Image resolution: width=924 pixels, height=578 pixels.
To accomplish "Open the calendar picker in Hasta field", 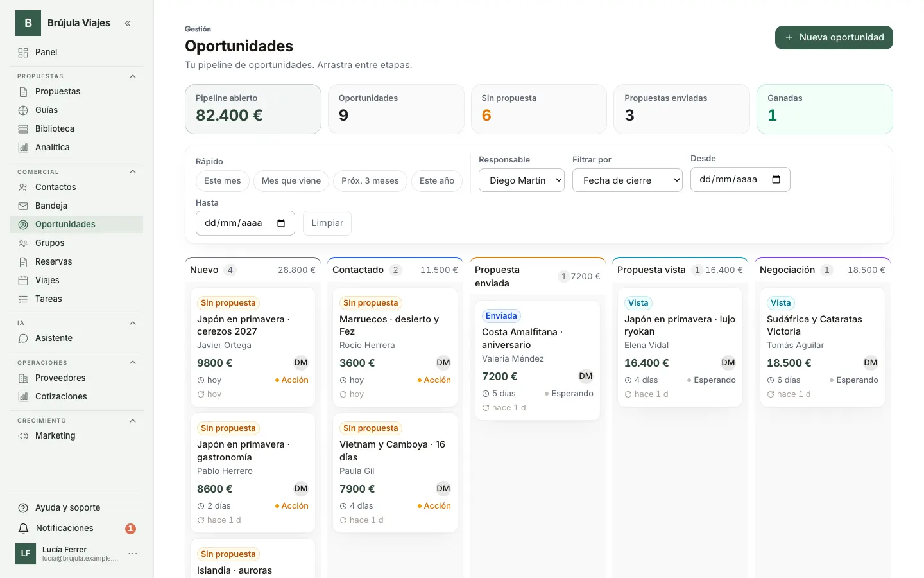I will coord(281,223).
